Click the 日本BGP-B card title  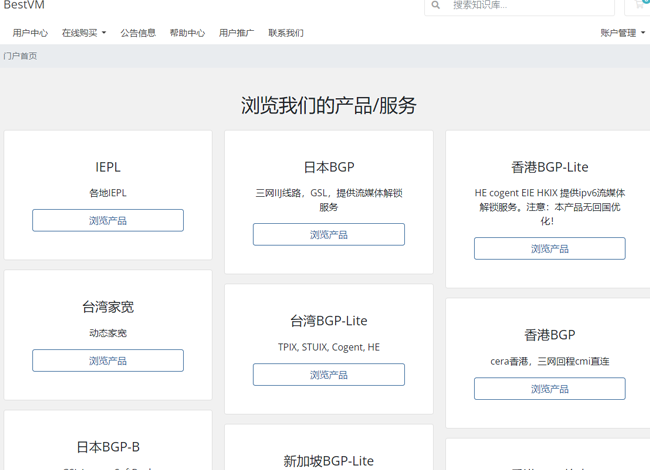pyautogui.click(x=108, y=447)
